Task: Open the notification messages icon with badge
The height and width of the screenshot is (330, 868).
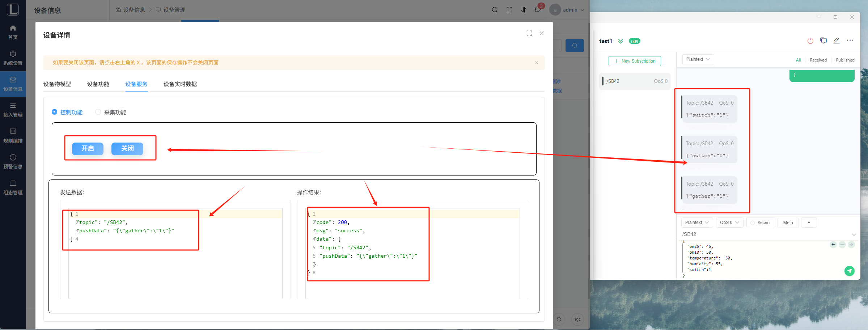Action: point(538,10)
